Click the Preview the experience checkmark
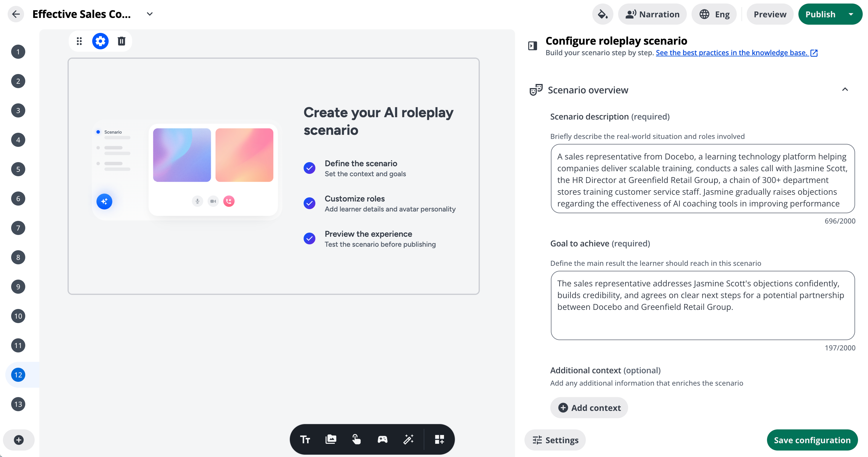The height and width of the screenshot is (457, 868). [x=309, y=238]
